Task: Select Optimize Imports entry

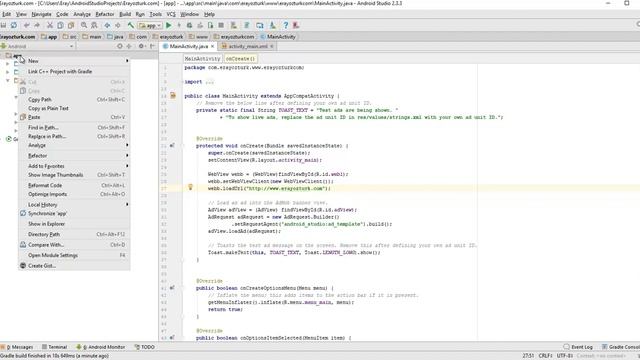Action: 74,194
